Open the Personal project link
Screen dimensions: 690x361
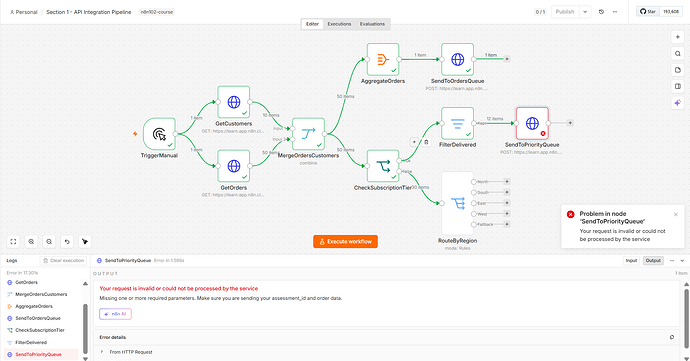click(x=24, y=12)
